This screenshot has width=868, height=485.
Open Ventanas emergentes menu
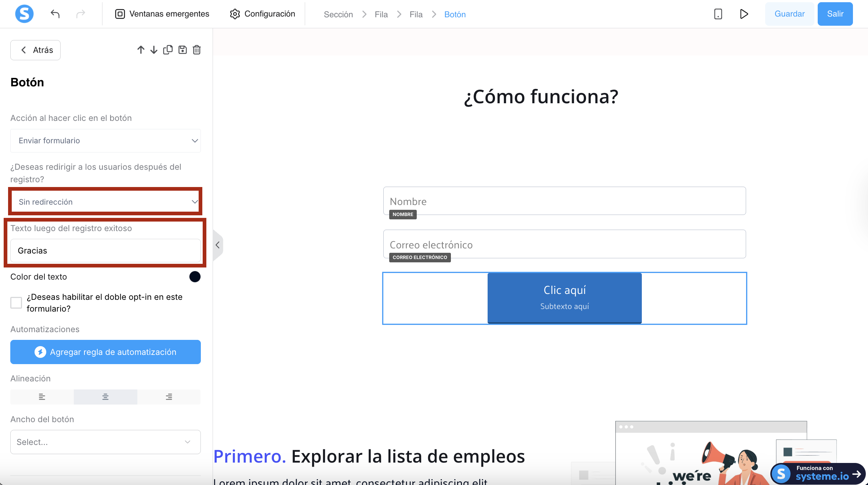[x=162, y=14]
